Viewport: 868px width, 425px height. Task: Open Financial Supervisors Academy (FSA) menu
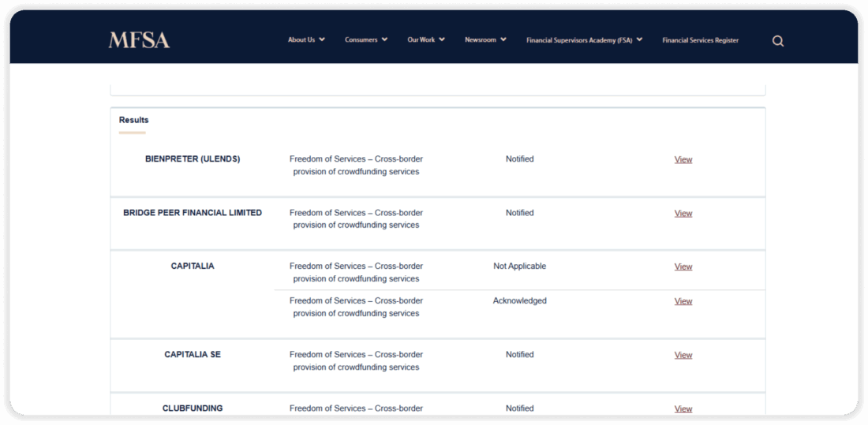[579, 40]
